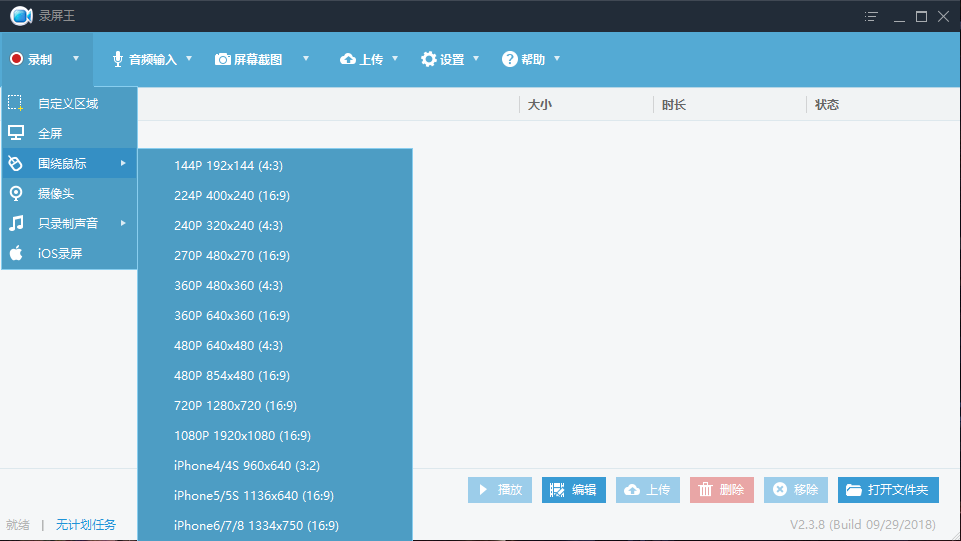Click the open folder button
961x541 pixels.
pyautogui.click(x=888, y=490)
